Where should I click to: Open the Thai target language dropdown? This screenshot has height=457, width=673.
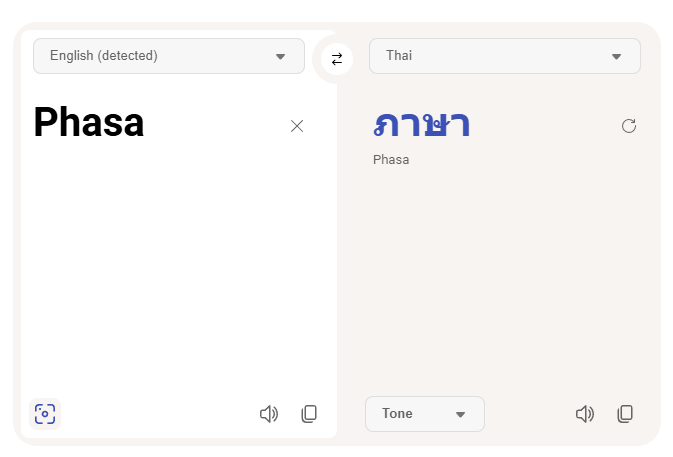(504, 56)
